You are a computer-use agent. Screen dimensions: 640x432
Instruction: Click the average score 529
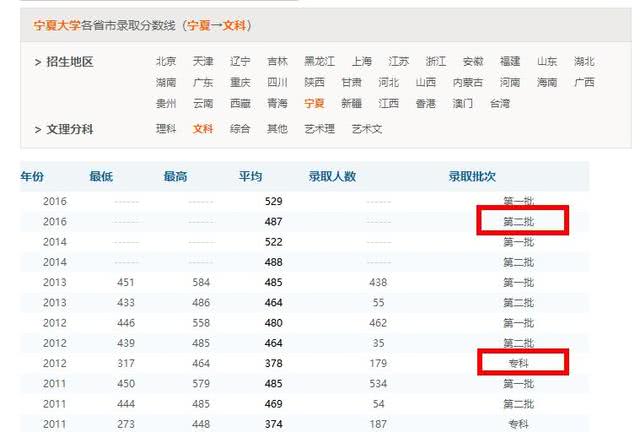pyautogui.click(x=273, y=201)
